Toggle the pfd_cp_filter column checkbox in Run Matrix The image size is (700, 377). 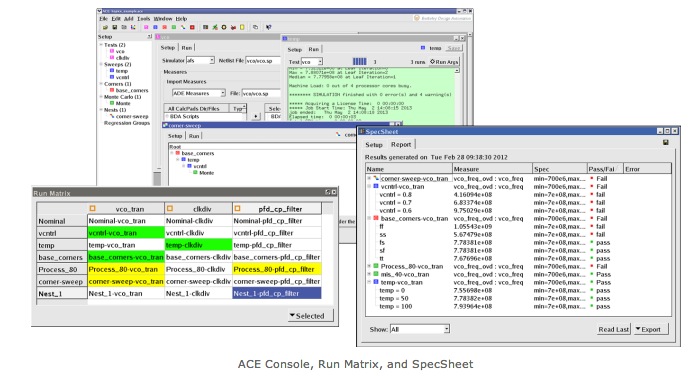pos(238,209)
